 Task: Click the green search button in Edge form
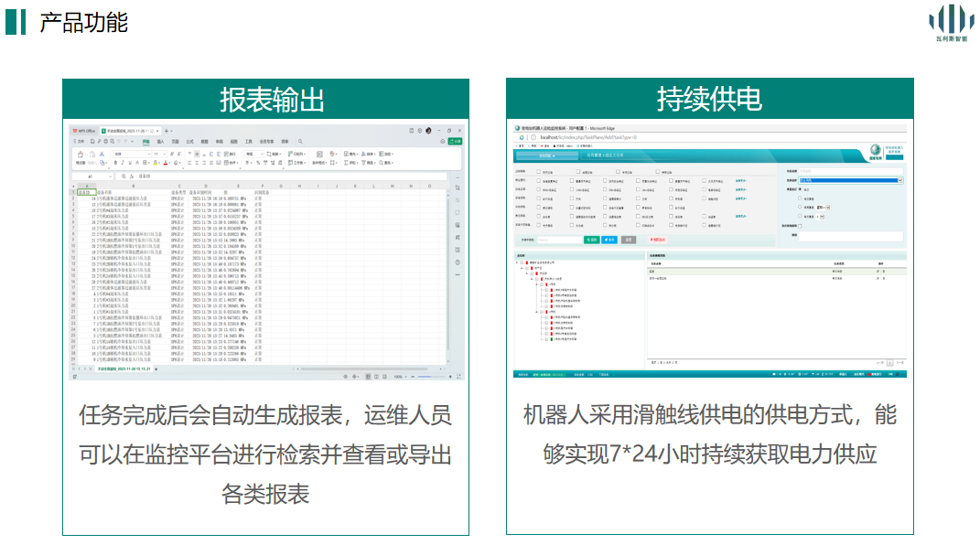[592, 240]
